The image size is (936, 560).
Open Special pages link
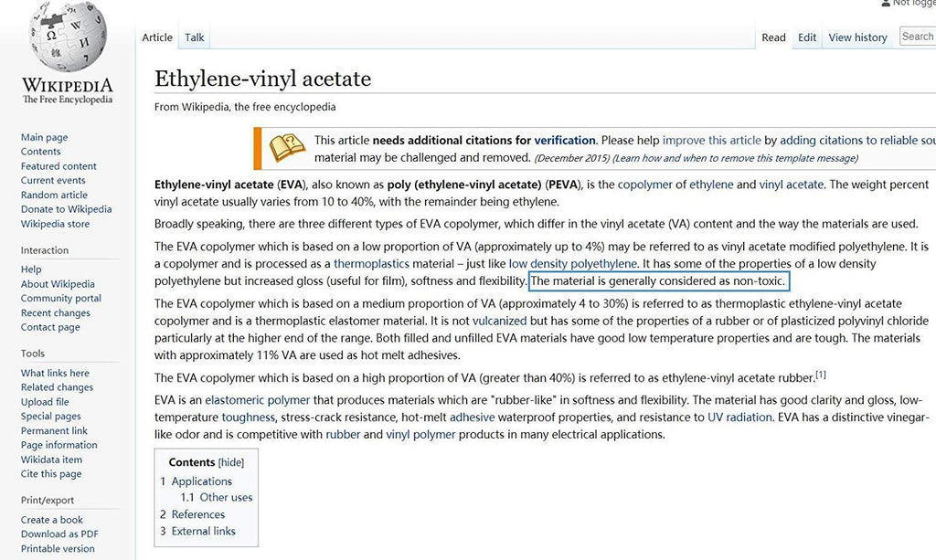[51, 417]
